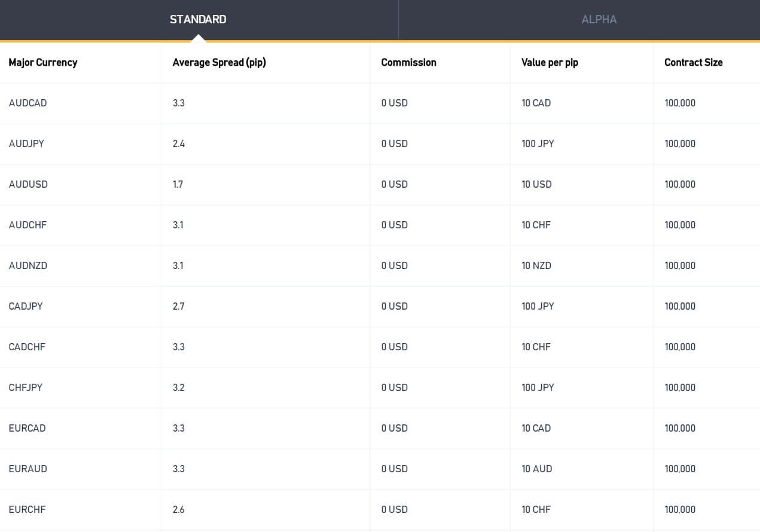Click the 2.6 spread value for EURCHF

tap(178, 509)
